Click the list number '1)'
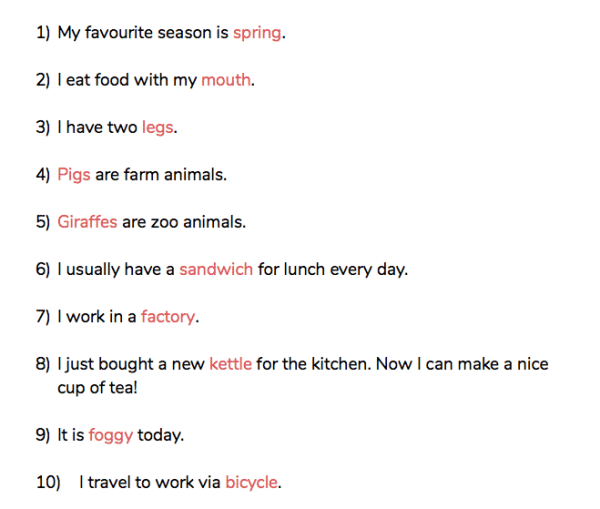The image size is (600, 509). pos(43,33)
